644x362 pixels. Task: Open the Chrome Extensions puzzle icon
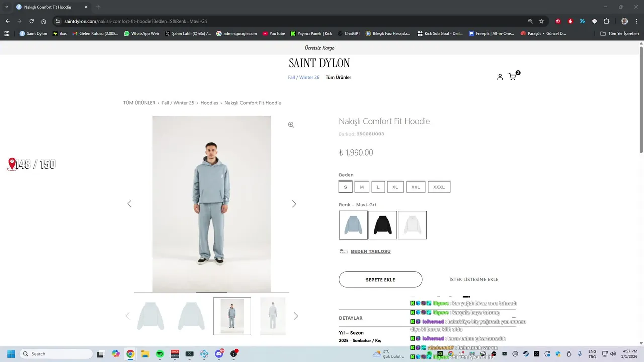click(606, 21)
